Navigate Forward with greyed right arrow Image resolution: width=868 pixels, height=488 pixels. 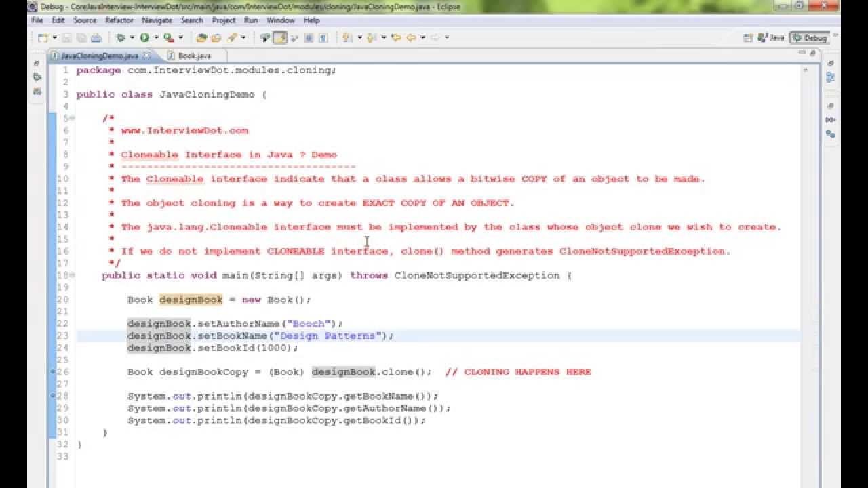click(435, 37)
